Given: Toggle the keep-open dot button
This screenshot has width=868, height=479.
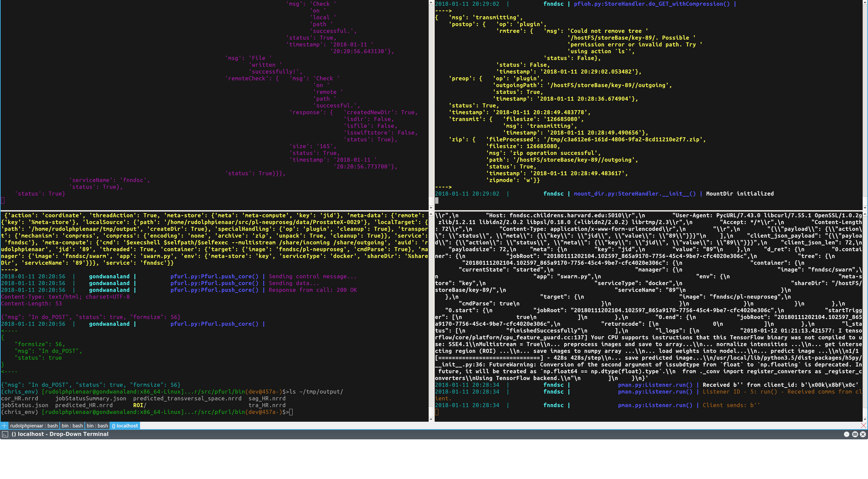Looking at the screenshot, I should (x=847, y=434).
